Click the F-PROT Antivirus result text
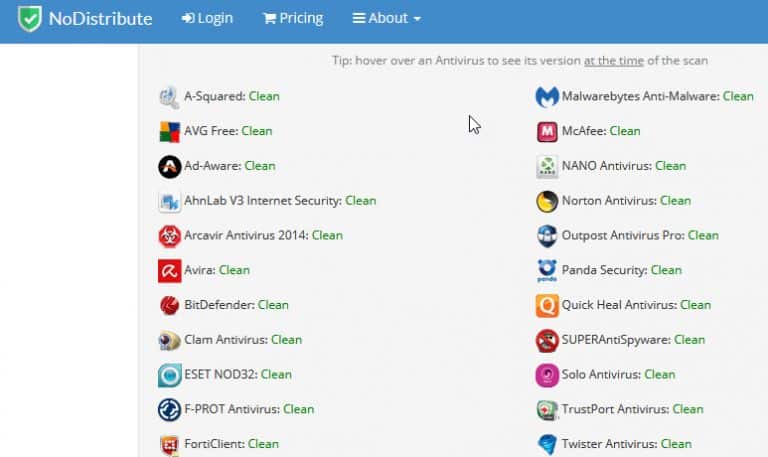Viewport: 768px width, 457px height. (x=249, y=409)
